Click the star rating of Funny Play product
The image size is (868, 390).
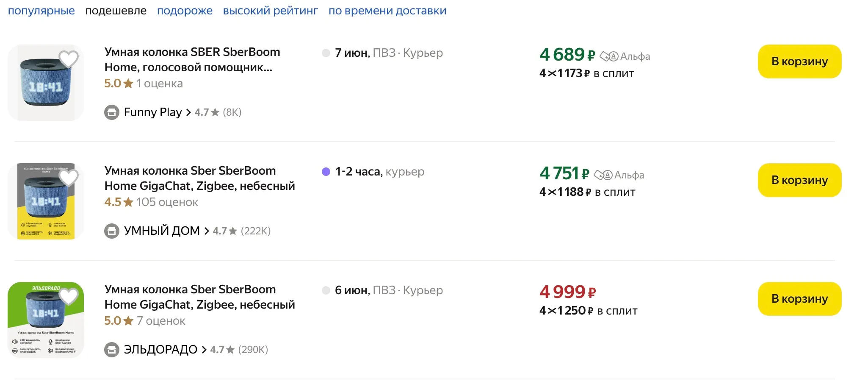coord(128,84)
